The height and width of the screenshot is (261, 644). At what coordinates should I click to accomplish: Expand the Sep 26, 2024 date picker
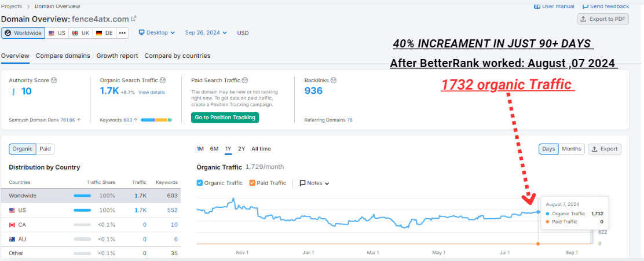[206, 33]
